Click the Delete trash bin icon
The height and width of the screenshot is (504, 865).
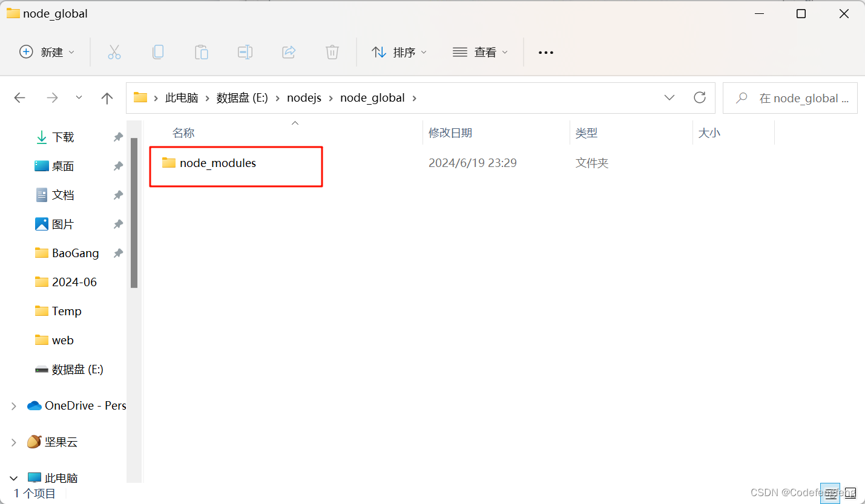(332, 52)
